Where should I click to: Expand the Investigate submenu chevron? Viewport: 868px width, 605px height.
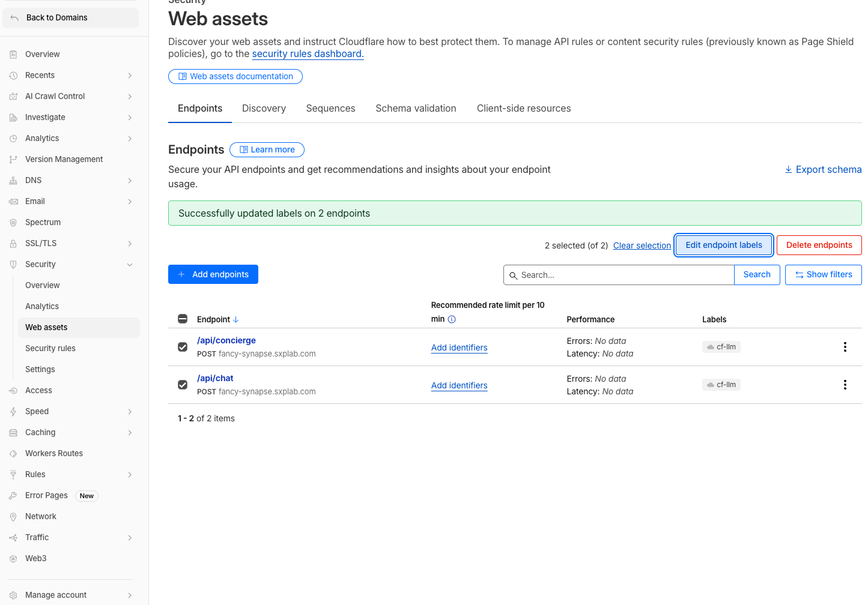(130, 118)
